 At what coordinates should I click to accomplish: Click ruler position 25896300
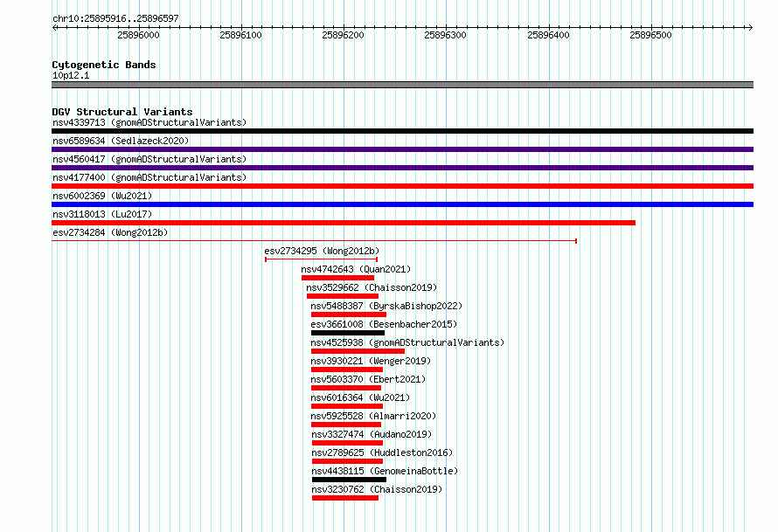pyautogui.click(x=445, y=35)
